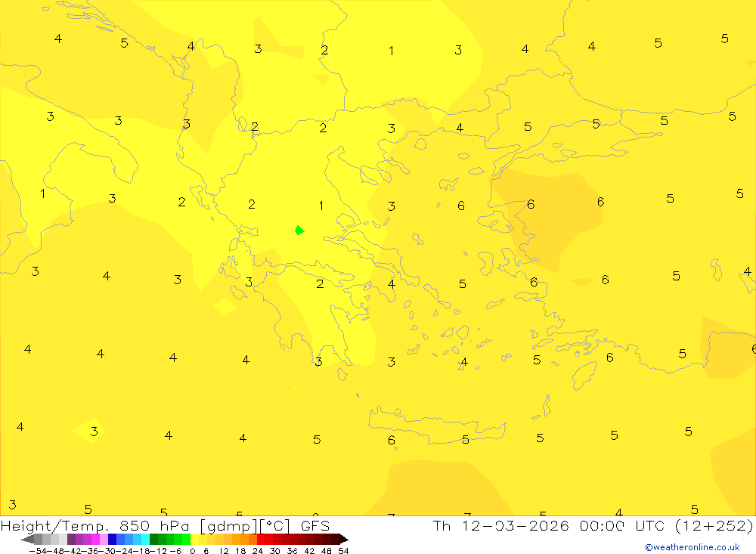
Task: Click the gray left arrow end of the color scale
Action: click(27, 539)
